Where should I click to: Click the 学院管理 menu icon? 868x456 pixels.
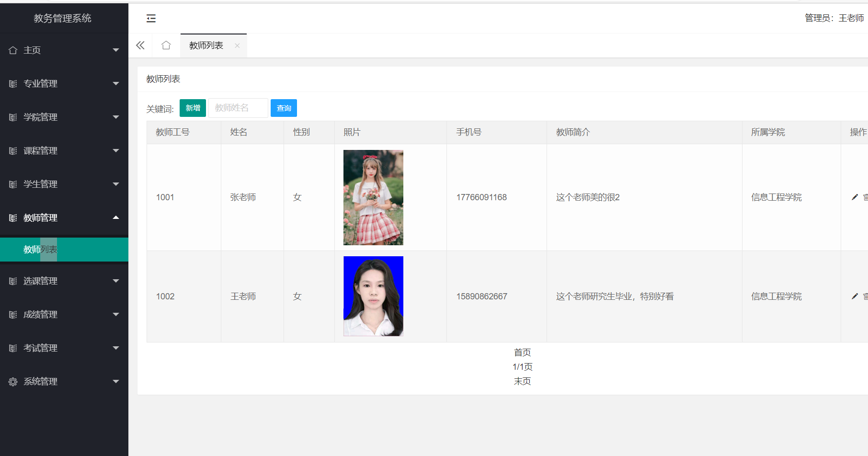(13, 117)
